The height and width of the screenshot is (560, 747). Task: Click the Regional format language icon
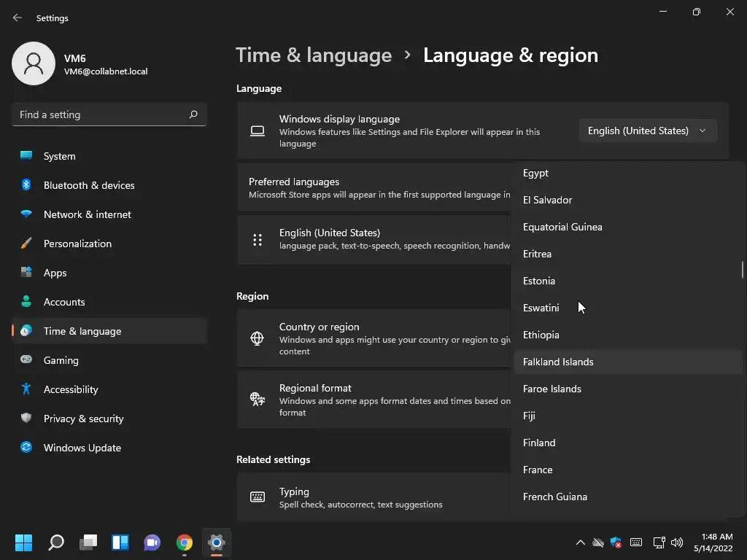coord(258,399)
